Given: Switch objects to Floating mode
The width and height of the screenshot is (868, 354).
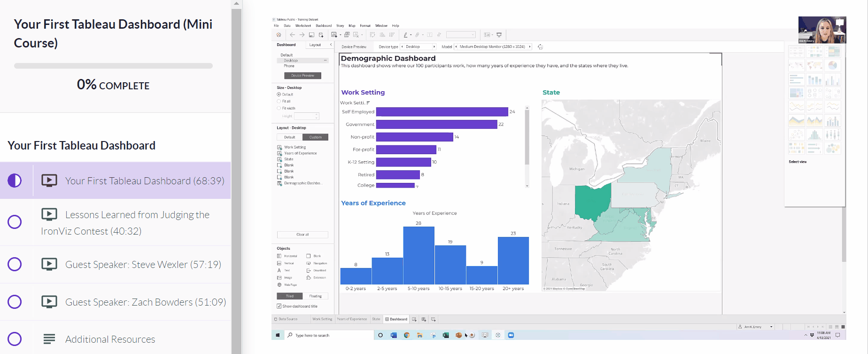Looking at the screenshot, I should (315, 296).
